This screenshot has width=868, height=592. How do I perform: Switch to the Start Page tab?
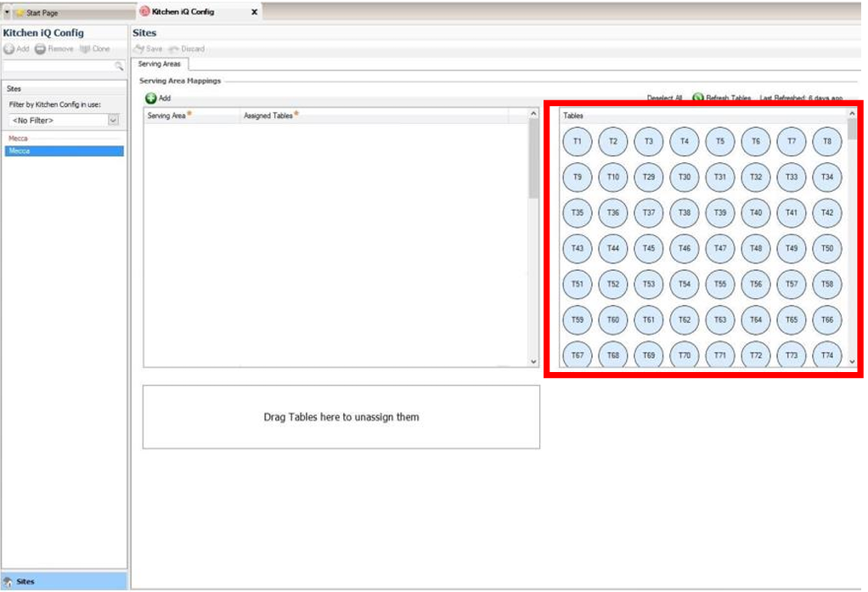(42, 13)
